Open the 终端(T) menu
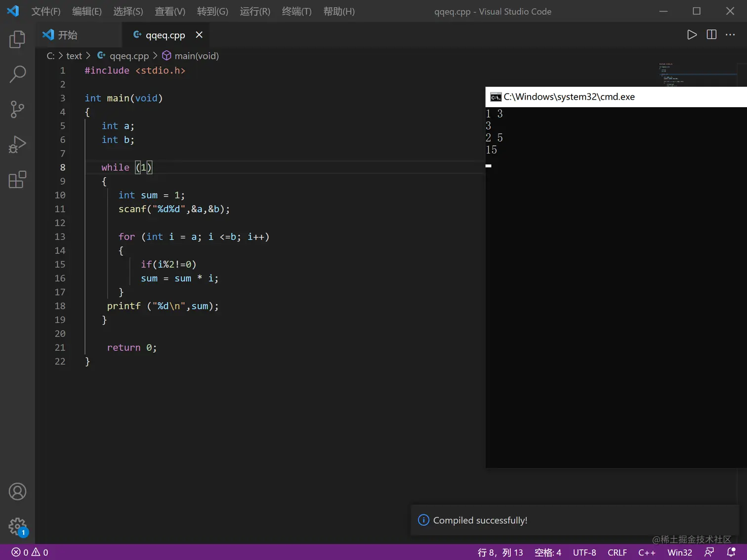747x560 pixels. point(296,11)
